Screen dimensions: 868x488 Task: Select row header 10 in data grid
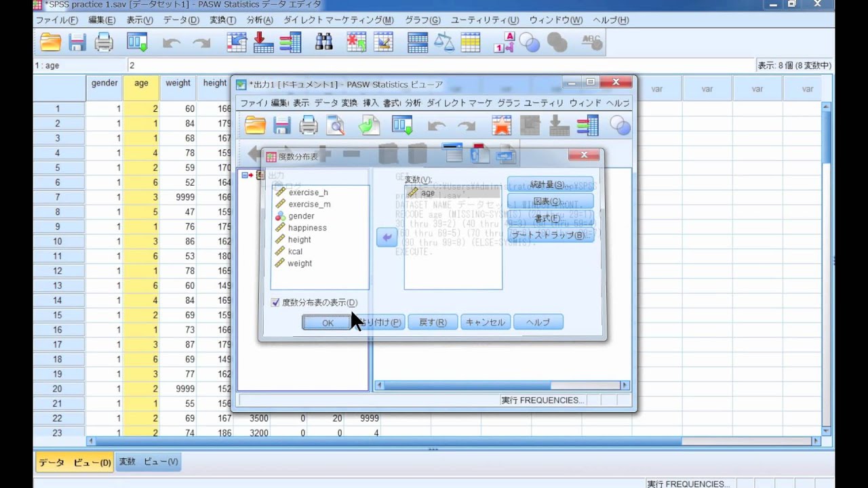(x=58, y=241)
